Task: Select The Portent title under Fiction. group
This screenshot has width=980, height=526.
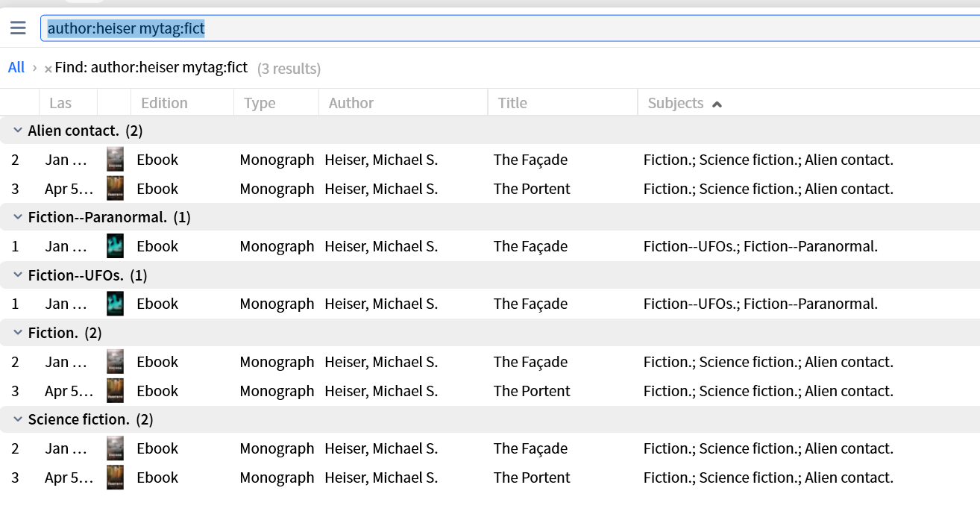Action: click(x=532, y=391)
